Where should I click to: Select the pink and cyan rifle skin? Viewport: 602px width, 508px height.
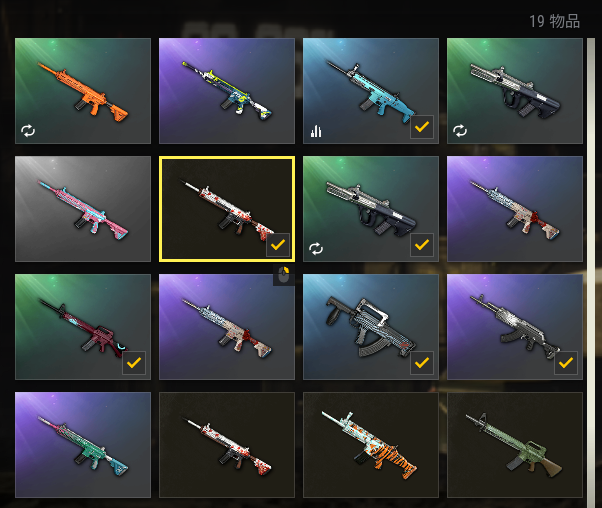pyautogui.click(x=83, y=209)
